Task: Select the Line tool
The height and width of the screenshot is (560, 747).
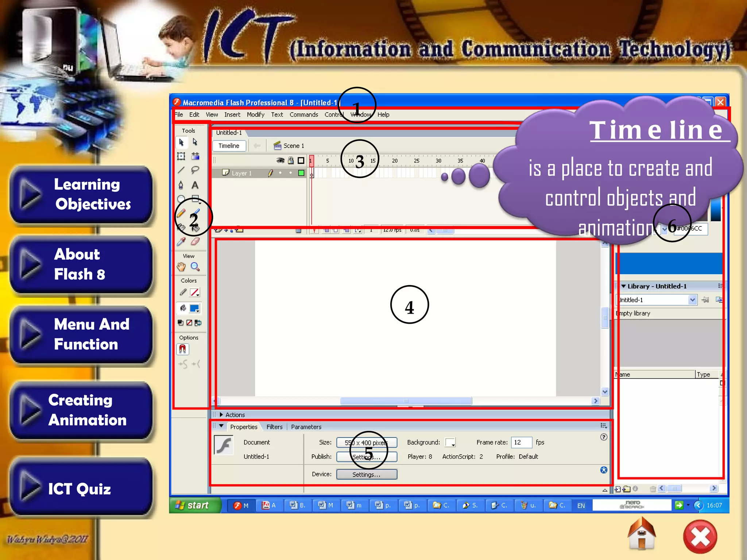Action: [x=181, y=170]
